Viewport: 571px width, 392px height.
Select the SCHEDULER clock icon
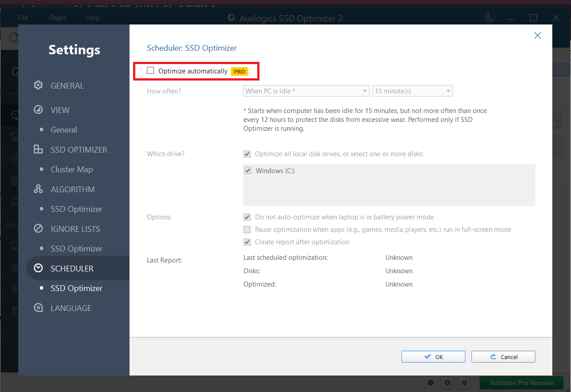(38, 268)
